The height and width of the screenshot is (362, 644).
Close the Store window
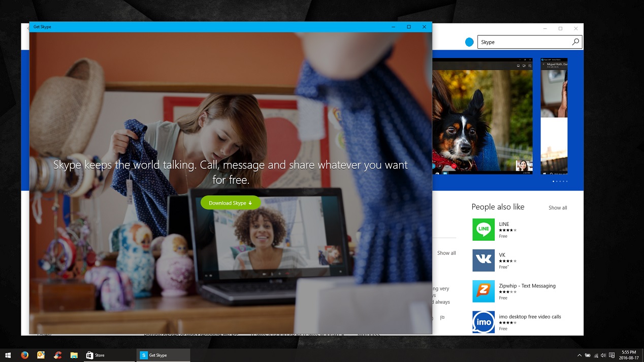[x=575, y=28]
